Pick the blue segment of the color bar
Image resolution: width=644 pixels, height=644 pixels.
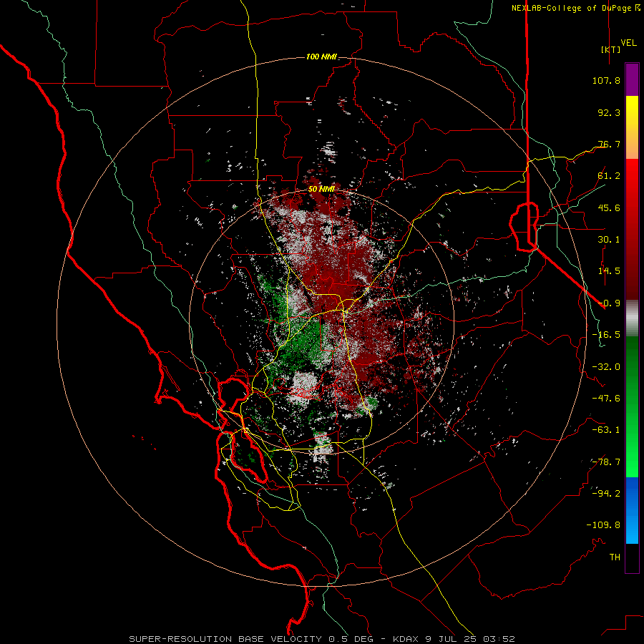tap(632, 510)
